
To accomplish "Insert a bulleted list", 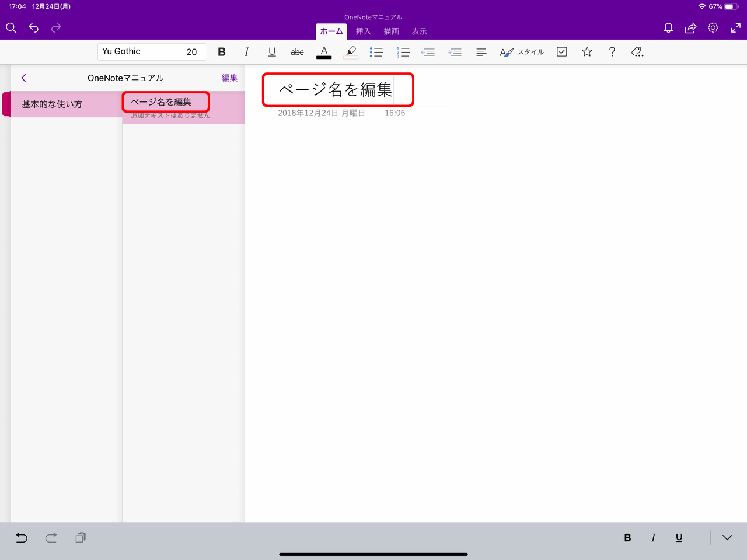I will tap(376, 52).
